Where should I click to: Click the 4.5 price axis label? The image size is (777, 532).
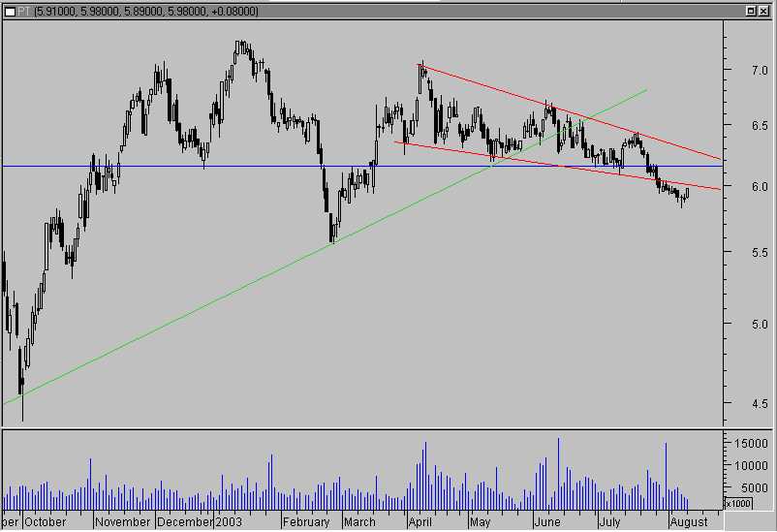[x=760, y=404]
